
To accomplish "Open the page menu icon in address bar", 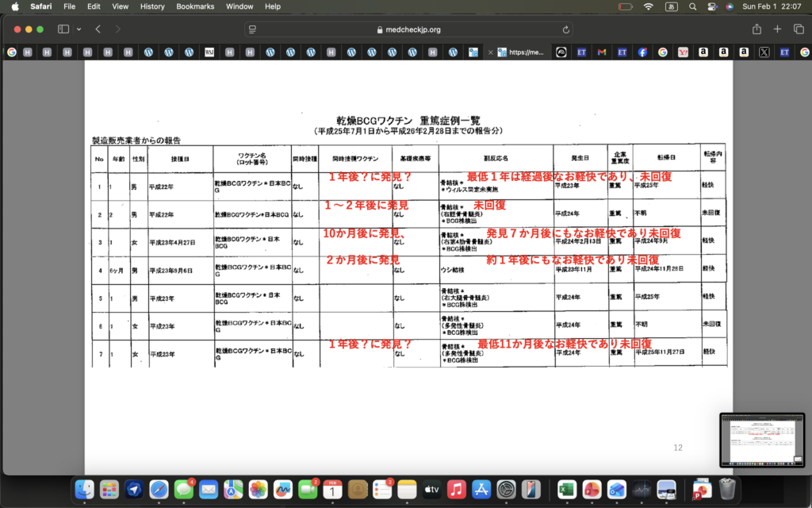I will 253,29.
